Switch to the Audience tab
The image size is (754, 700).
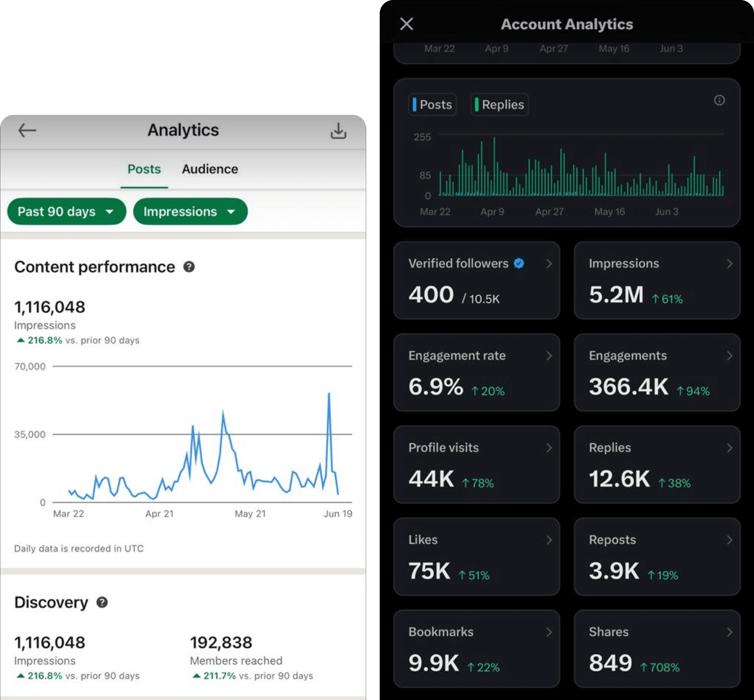pyautogui.click(x=210, y=169)
